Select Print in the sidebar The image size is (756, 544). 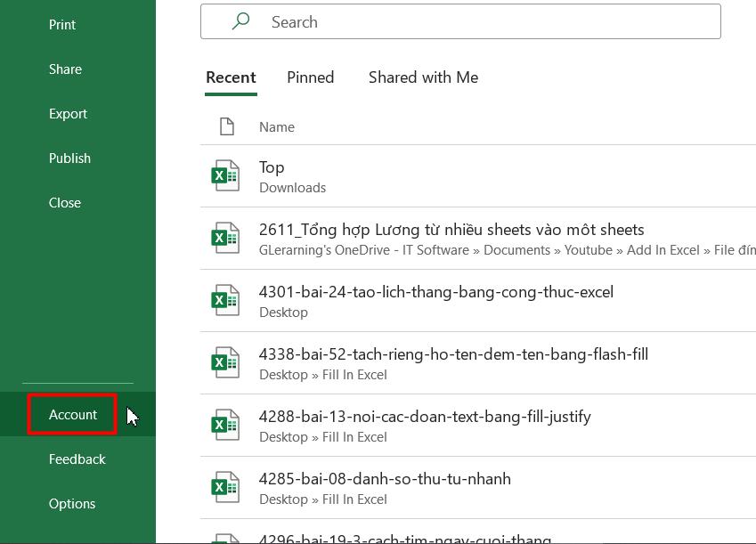pos(62,24)
